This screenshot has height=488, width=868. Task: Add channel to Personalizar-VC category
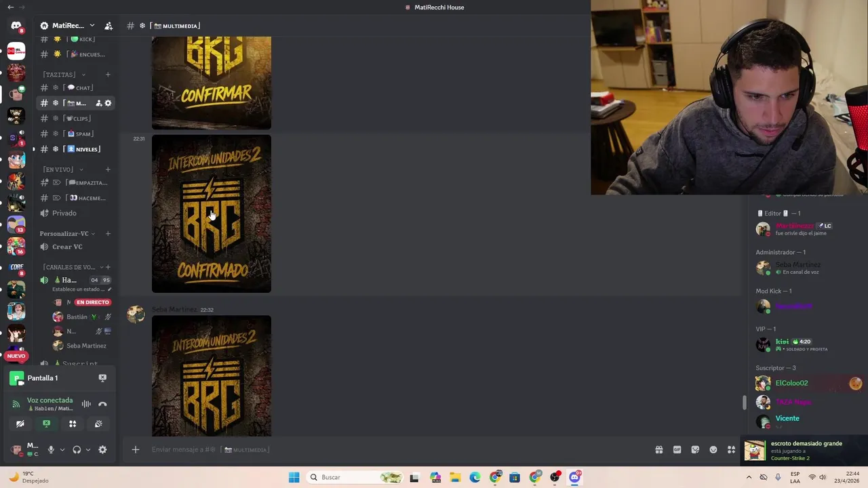[x=108, y=234]
